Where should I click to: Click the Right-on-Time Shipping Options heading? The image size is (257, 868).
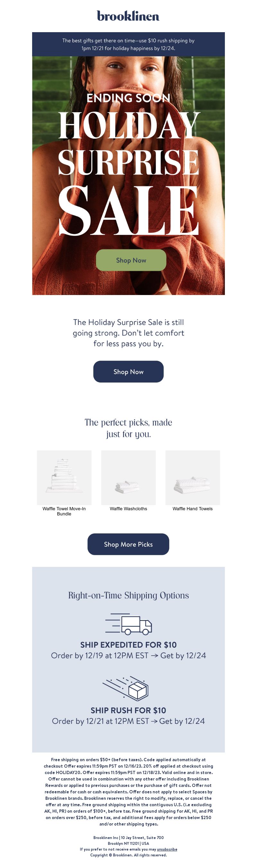[x=128, y=595]
